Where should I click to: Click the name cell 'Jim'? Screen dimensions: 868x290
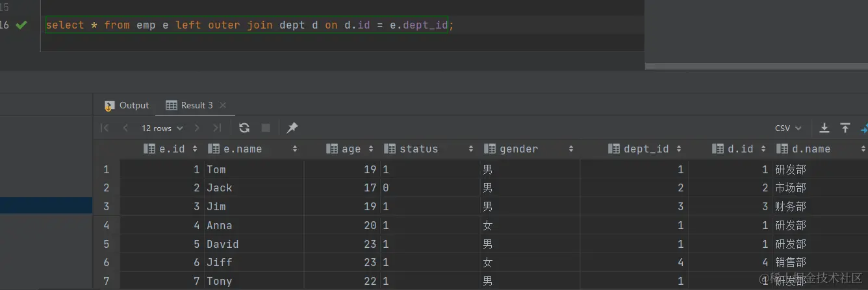pyautogui.click(x=254, y=206)
